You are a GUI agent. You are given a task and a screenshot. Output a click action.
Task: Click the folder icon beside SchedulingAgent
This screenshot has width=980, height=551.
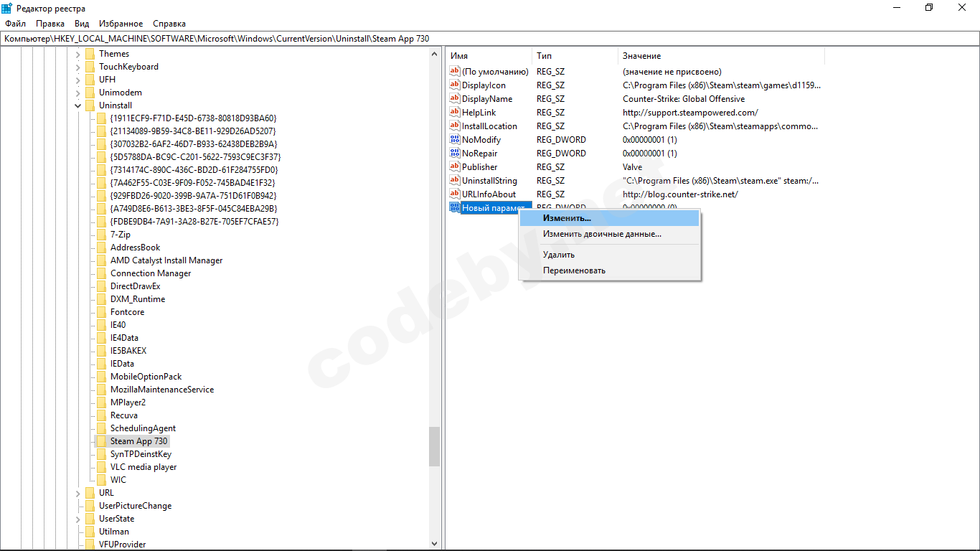tap(101, 428)
